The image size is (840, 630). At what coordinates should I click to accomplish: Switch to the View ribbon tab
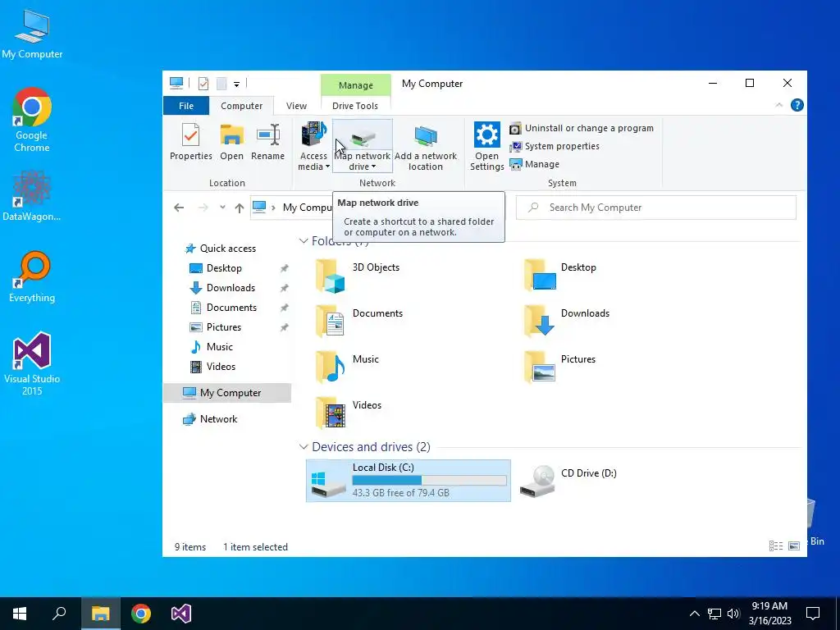point(296,106)
